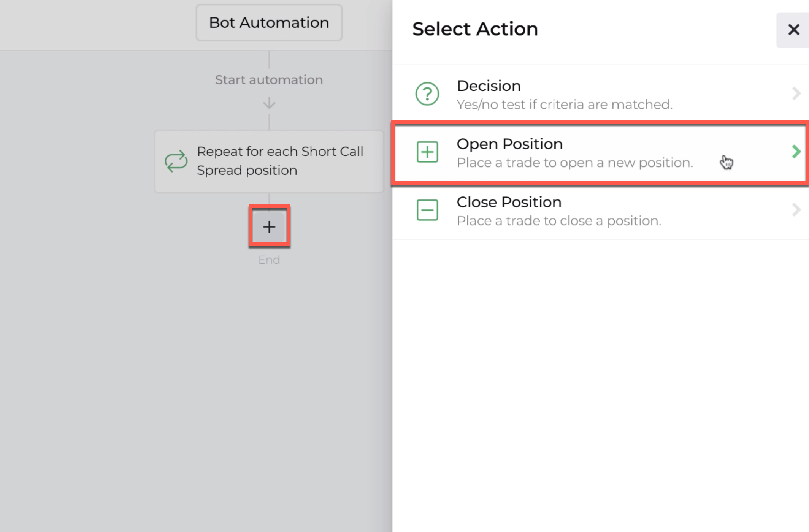Screen dimensions: 809x532
Task: Click 'Yes/no test if criteria are matched.' text
Action: pyautogui.click(x=565, y=104)
